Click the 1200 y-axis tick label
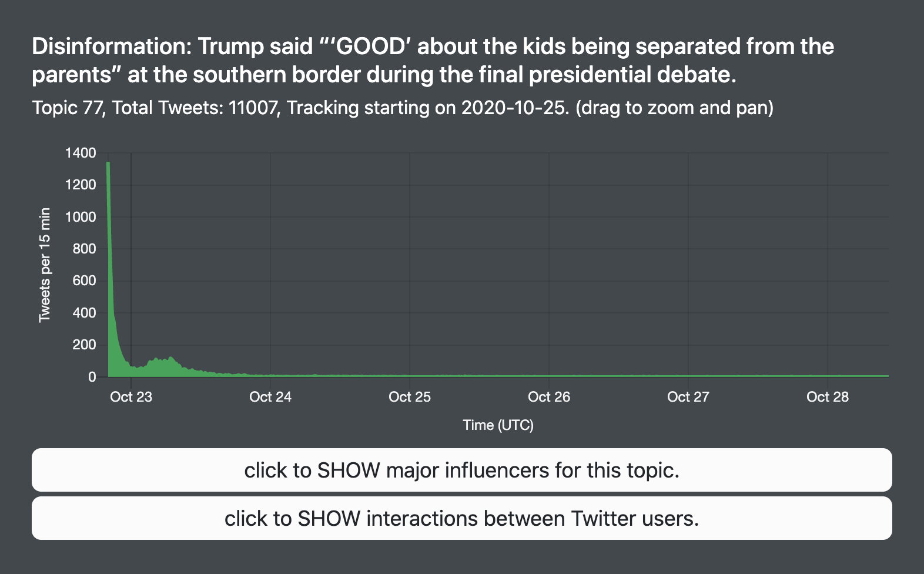Screen dimensions: 924x574 click(81, 185)
